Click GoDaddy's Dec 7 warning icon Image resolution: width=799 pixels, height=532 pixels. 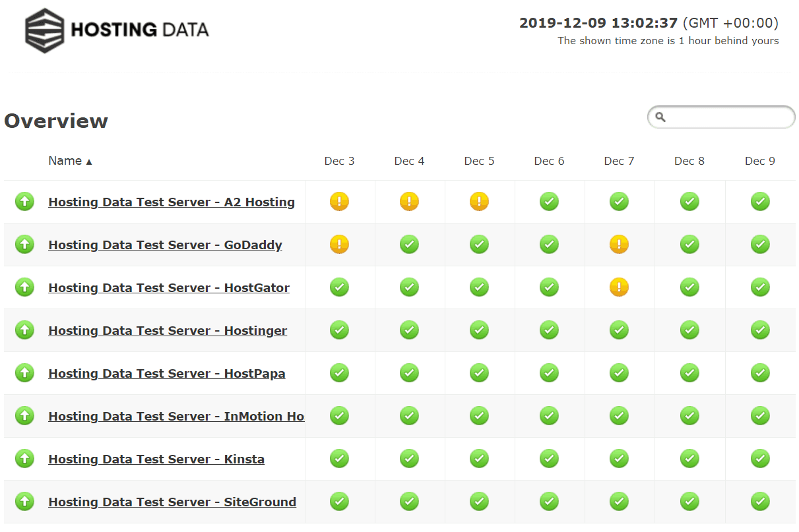coord(619,245)
